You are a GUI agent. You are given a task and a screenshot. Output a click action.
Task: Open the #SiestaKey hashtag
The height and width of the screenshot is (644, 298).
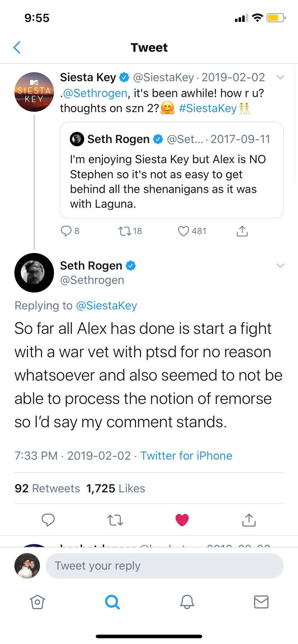tap(208, 108)
